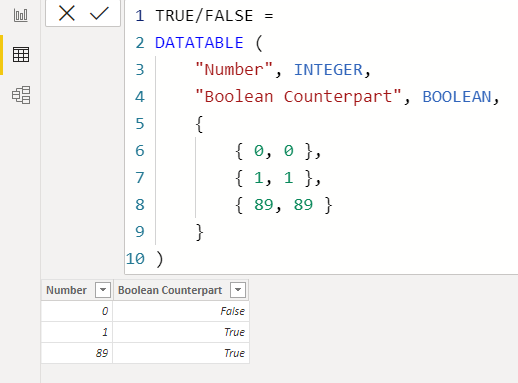Open the Data table view icon
This screenshot has width=518, height=383.
(x=21, y=55)
